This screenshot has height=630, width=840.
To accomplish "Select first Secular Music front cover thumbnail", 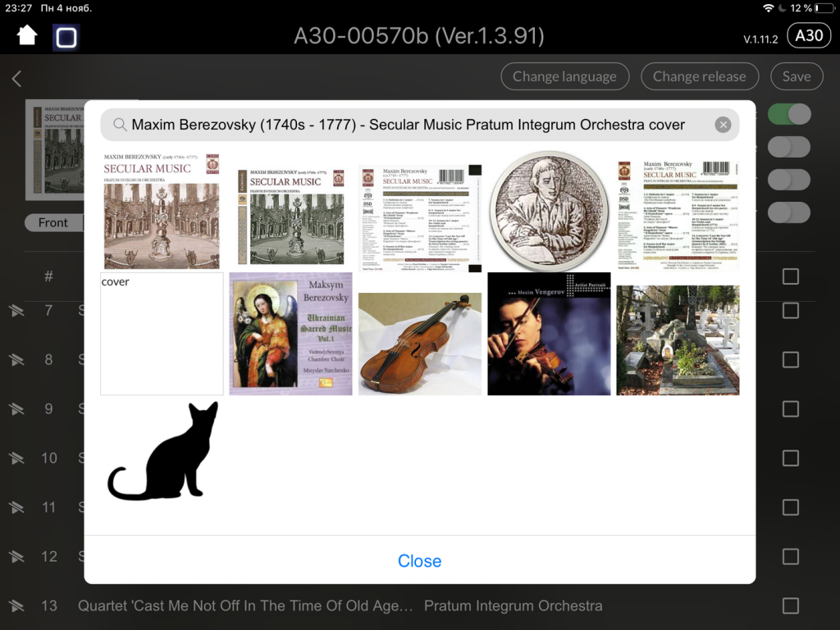I will tap(162, 211).
